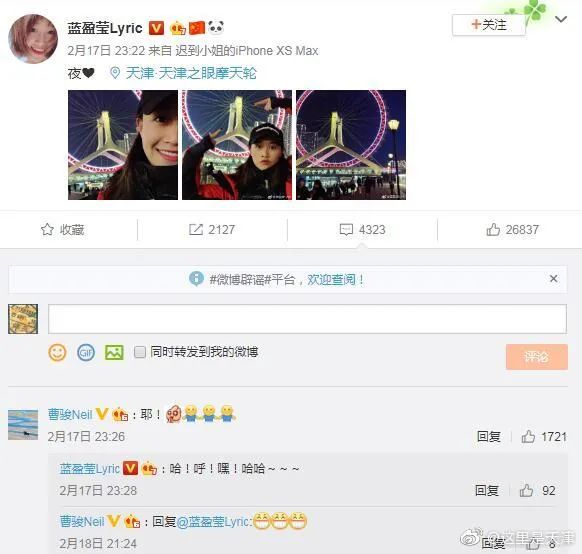Dismiss the 微博辟谣 notice banner
The width and height of the screenshot is (582, 554).
(553, 279)
